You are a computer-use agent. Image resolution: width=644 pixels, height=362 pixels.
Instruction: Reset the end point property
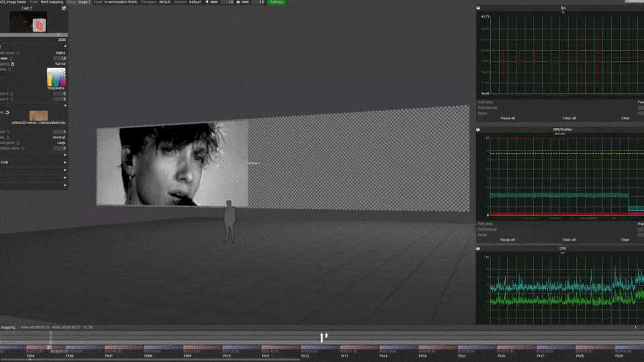point(18,143)
